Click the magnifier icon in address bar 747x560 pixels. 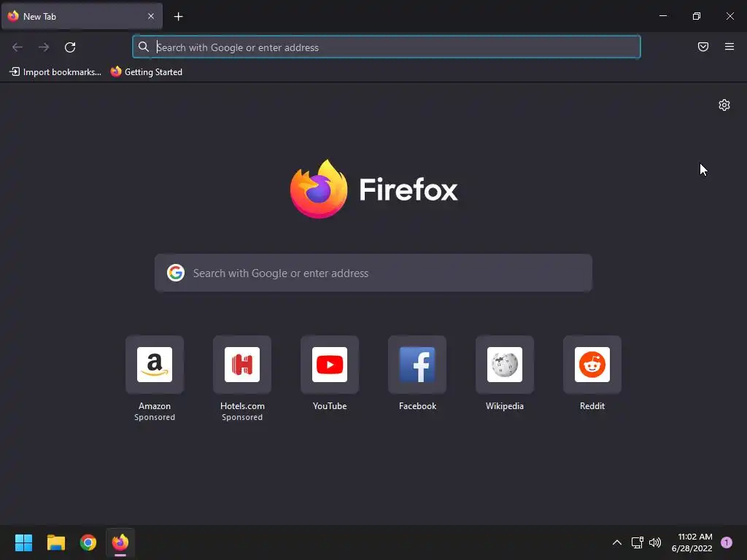pyautogui.click(x=144, y=47)
